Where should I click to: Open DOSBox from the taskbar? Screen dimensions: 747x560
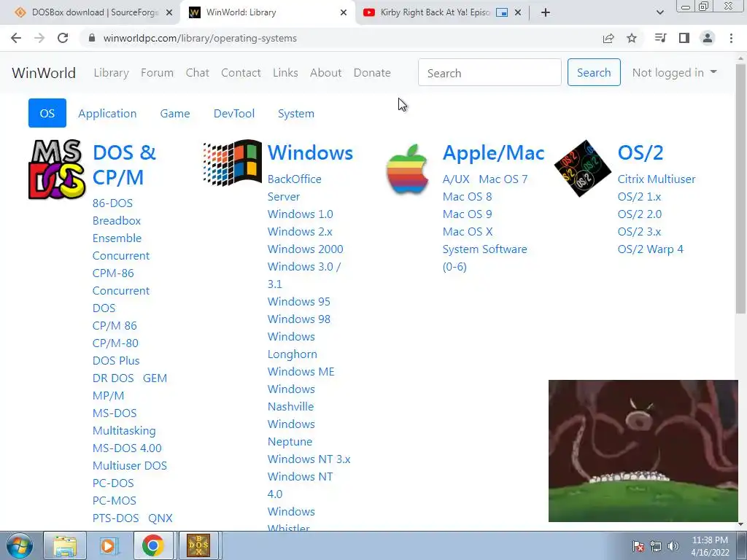(198, 546)
